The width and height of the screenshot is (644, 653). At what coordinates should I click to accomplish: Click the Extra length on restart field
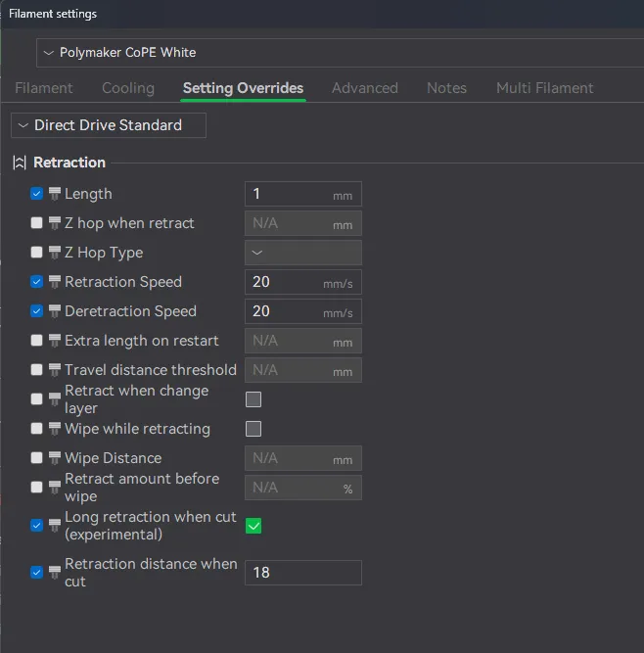[303, 341]
